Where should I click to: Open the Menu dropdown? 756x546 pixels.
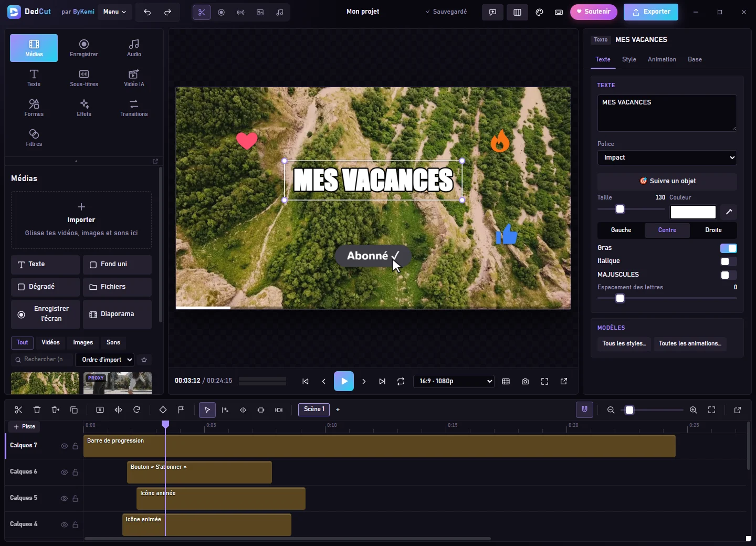(x=114, y=12)
